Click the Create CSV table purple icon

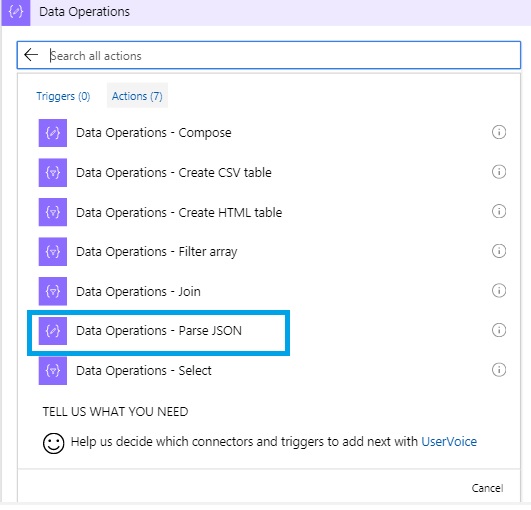52,172
